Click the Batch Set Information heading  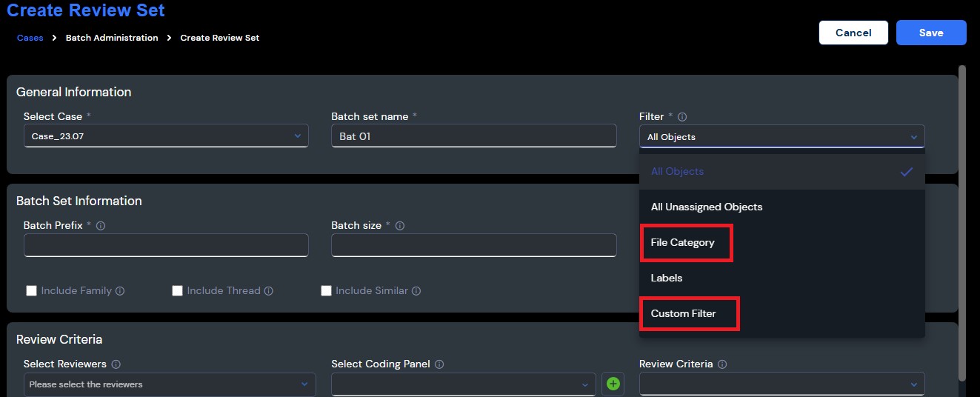[x=79, y=201]
